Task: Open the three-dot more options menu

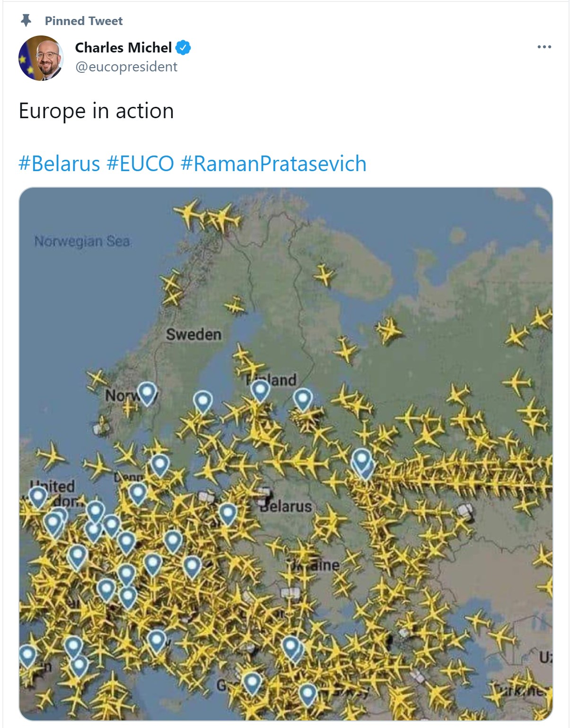Action: click(544, 47)
